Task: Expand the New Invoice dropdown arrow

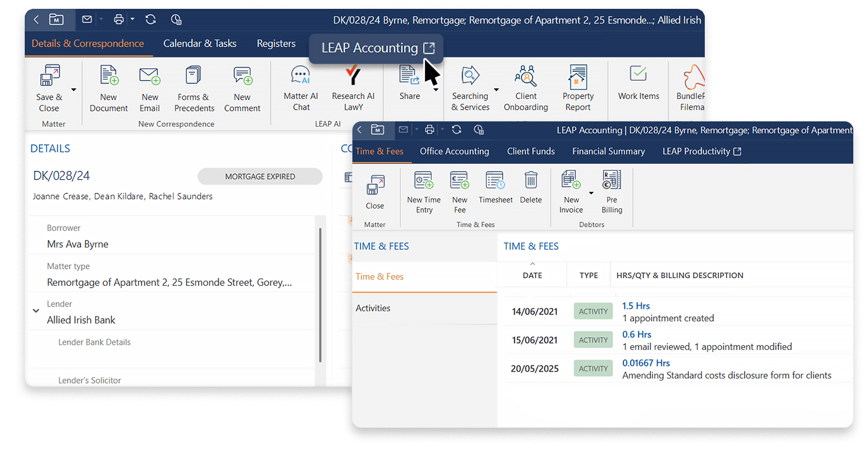Action: coord(592,193)
